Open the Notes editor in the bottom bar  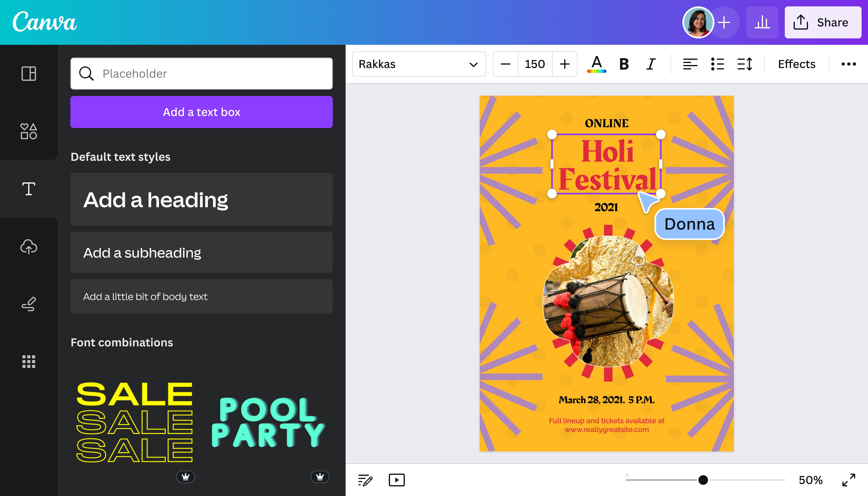coord(365,480)
